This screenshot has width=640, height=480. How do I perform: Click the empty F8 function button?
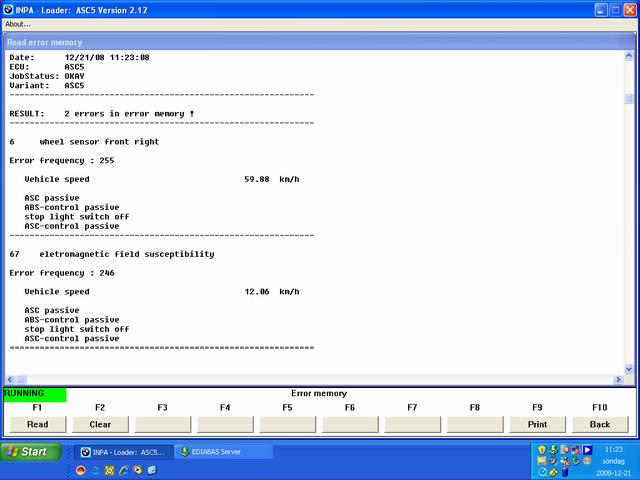point(474,424)
